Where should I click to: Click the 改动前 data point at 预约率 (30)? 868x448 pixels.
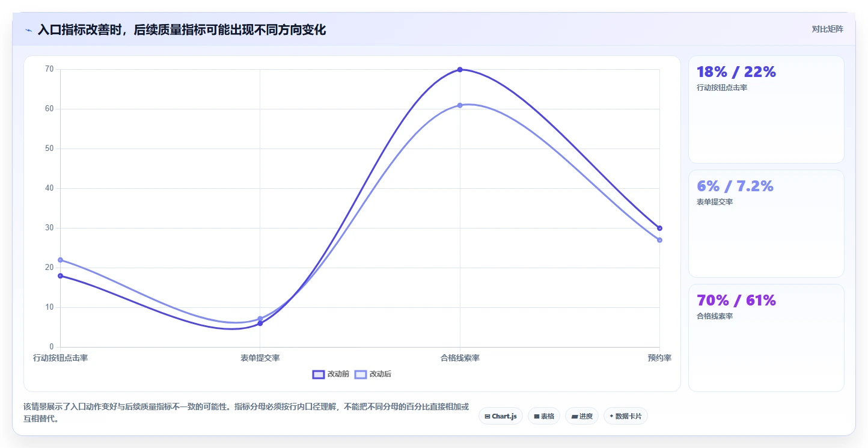[x=659, y=228]
